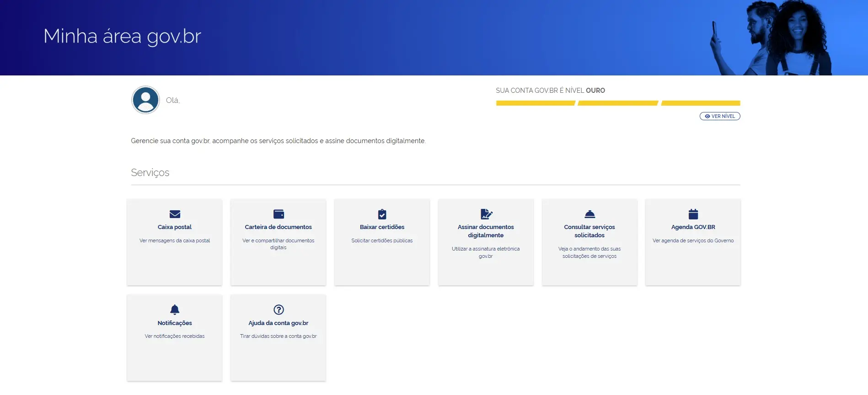Click the 'Olá,' greeting text
Image resolution: width=868 pixels, height=395 pixels.
173,101
